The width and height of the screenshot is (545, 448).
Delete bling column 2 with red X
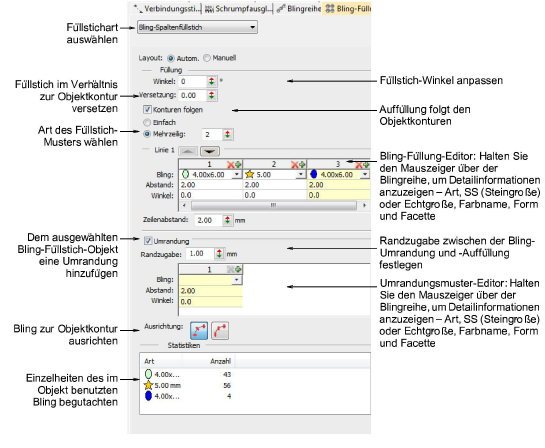click(295, 164)
